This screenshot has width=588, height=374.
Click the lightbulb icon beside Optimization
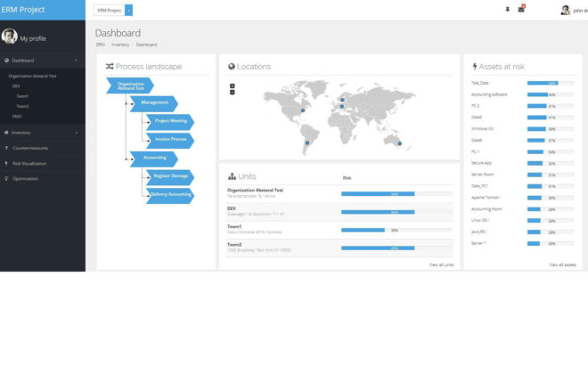coord(6,179)
